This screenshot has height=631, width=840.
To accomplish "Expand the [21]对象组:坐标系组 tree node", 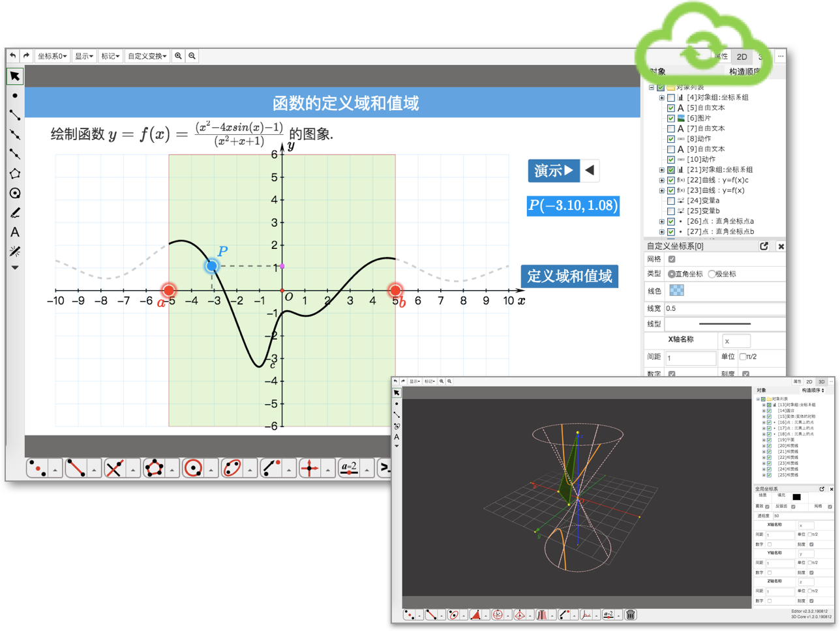I will point(661,170).
